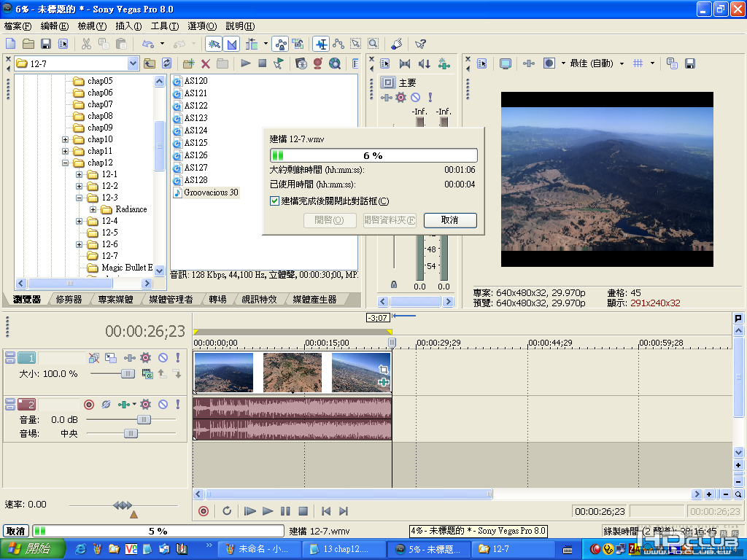This screenshot has width=747, height=560.
Task: Open the 12-7 folder path dropdown
Action: [x=133, y=63]
